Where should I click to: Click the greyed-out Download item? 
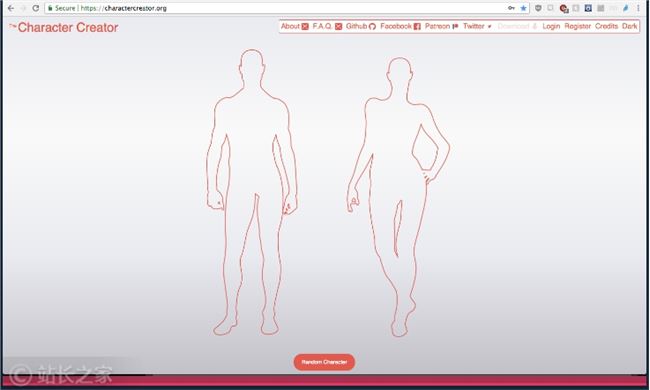pos(517,27)
